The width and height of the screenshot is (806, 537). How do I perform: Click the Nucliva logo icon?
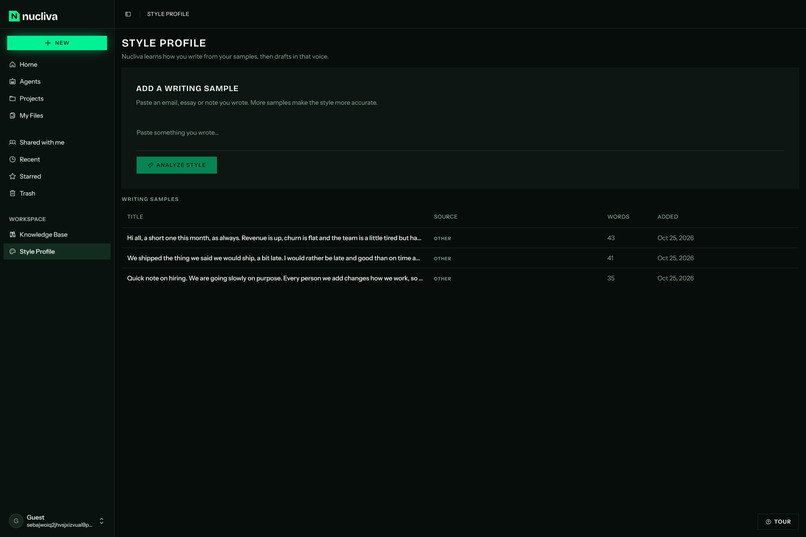(x=14, y=16)
